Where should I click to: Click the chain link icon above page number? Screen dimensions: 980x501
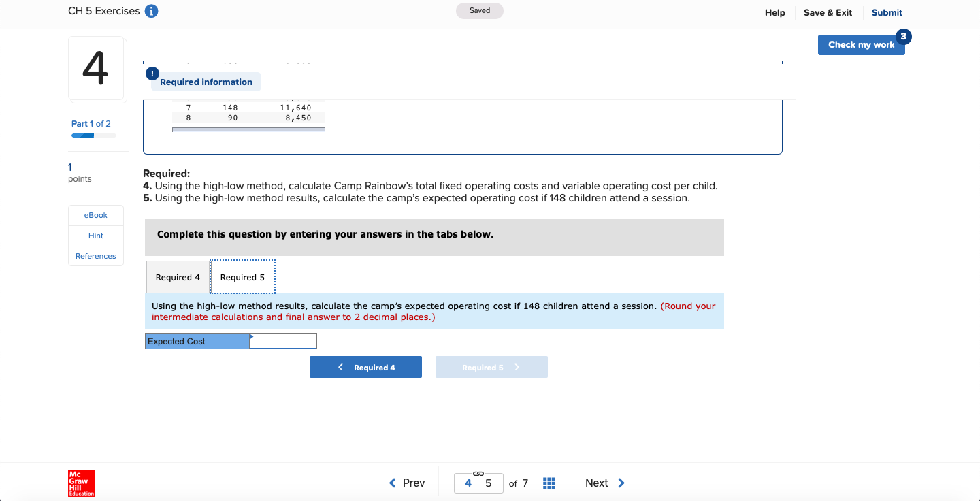pyautogui.click(x=478, y=473)
